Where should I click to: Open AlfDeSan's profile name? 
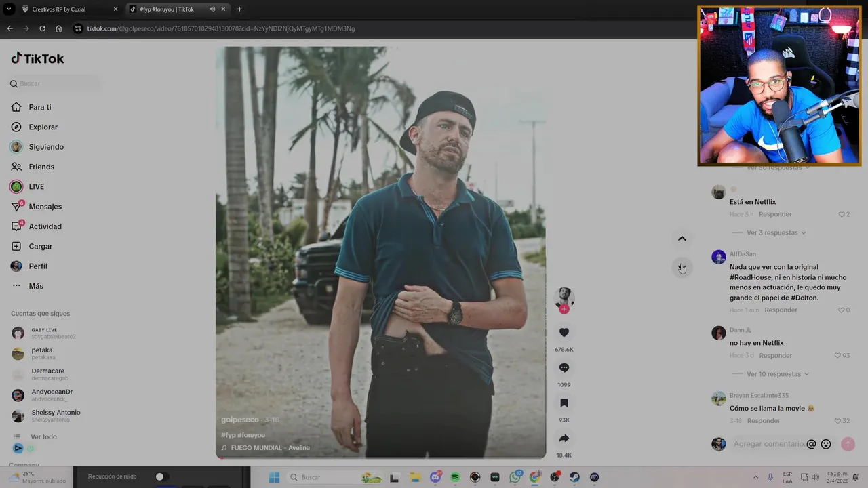743,254
